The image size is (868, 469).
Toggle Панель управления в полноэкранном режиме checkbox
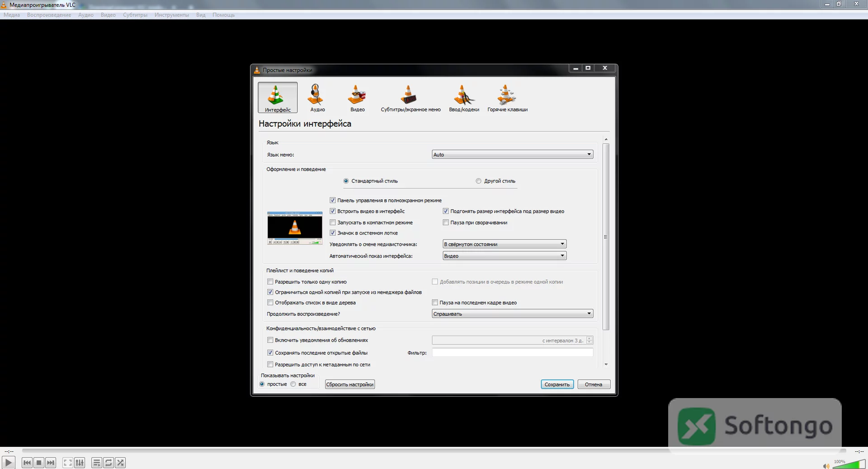(333, 200)
